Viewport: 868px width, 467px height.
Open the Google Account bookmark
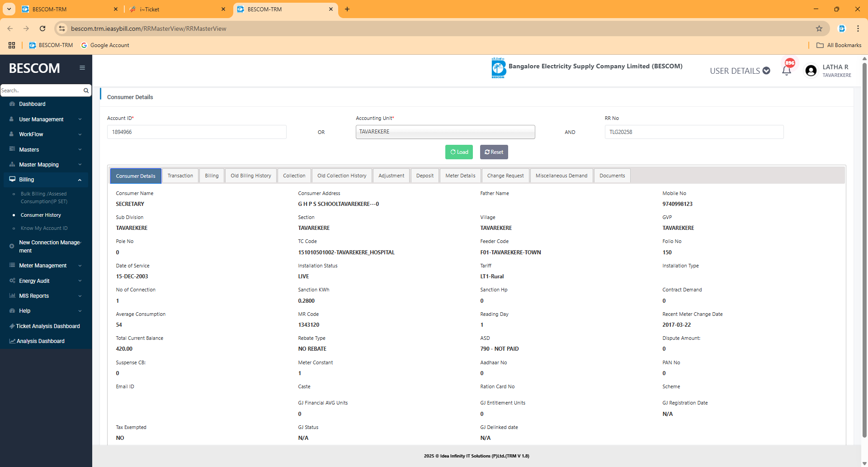[105, 45]
